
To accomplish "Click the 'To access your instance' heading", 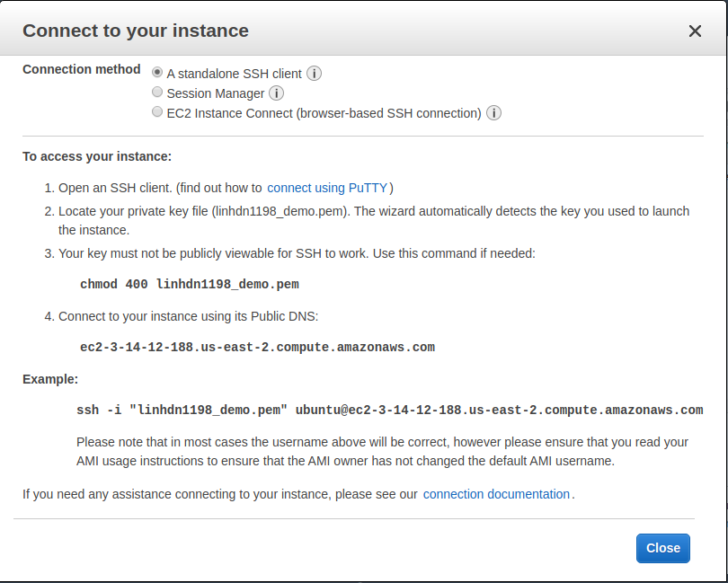I will (x=96, y=156).
